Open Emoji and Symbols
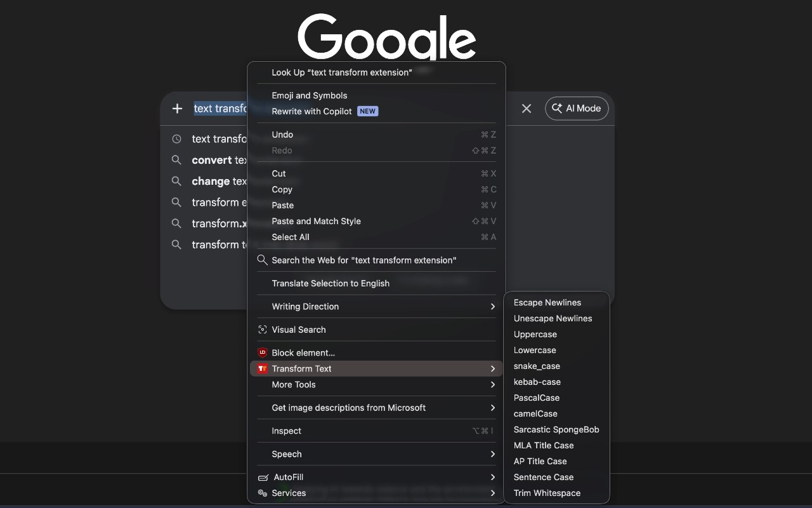This screenshot has height=508, width=812. (x=376, y=95)
